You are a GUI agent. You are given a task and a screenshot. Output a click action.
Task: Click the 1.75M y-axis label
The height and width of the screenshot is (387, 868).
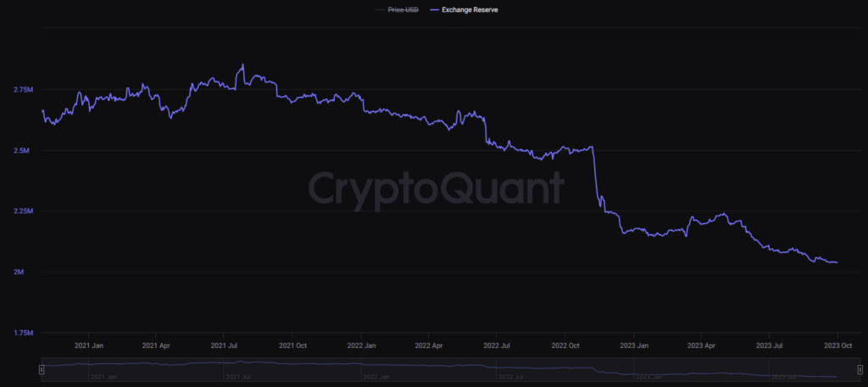point(24,333)
